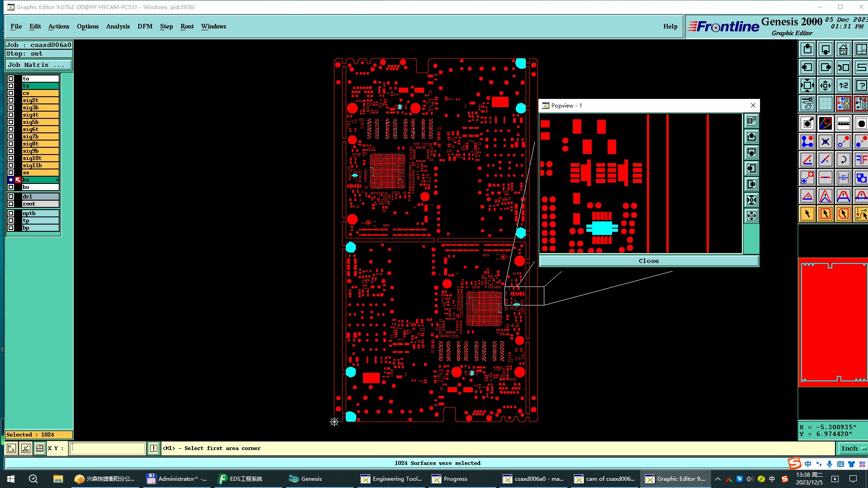Toggle checkbox for drl layer
Image resolution: width=868 pixels, height=488 pixels.
[x=11, y=197]
